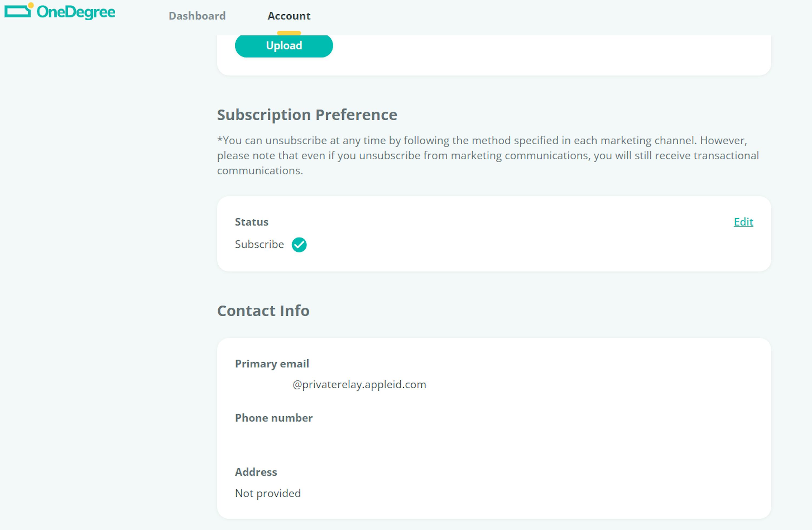Click the yellow dot on the OneDegree logo
Screen dimensions: 812x530
[31, 5]
